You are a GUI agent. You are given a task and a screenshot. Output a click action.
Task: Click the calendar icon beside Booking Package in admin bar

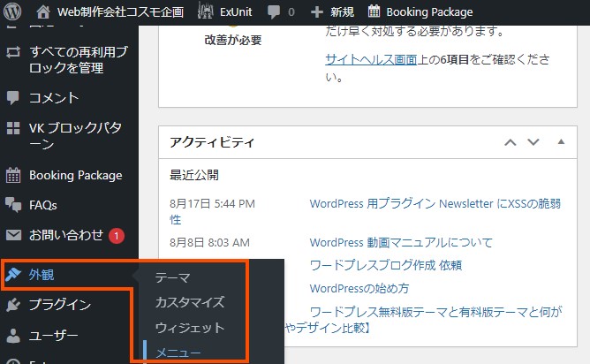374,12
